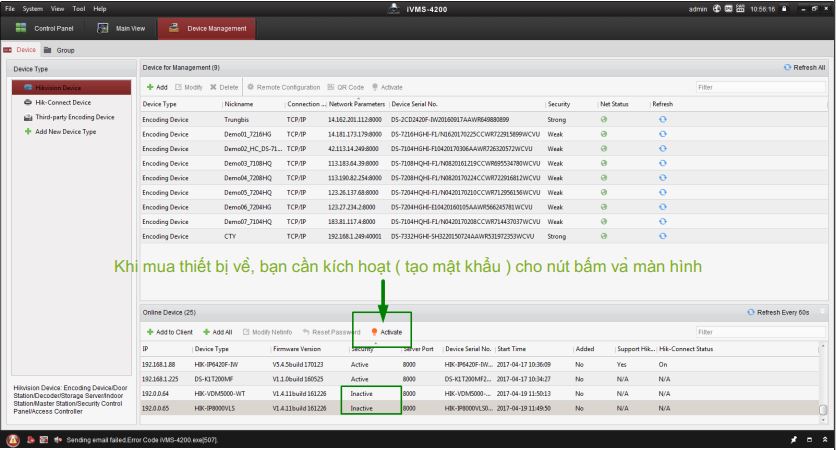
Task: Click the Device Management tab icon
Action: pyautogui.click(x=174, y=28)
